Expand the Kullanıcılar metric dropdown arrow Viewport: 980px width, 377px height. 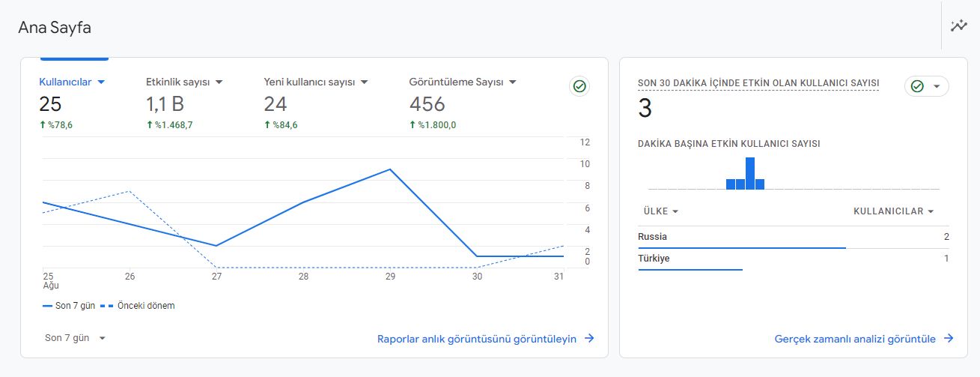pyautogui.click(x=101, y=82)
